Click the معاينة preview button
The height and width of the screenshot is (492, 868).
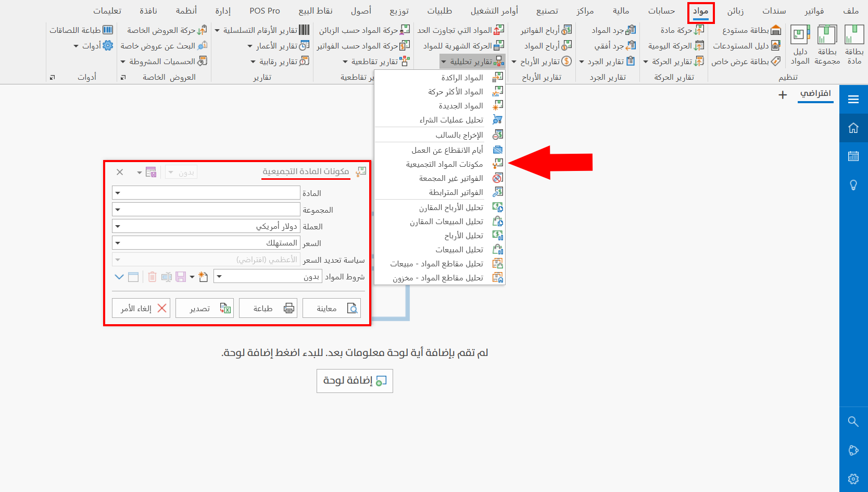[x=332, y=309]
